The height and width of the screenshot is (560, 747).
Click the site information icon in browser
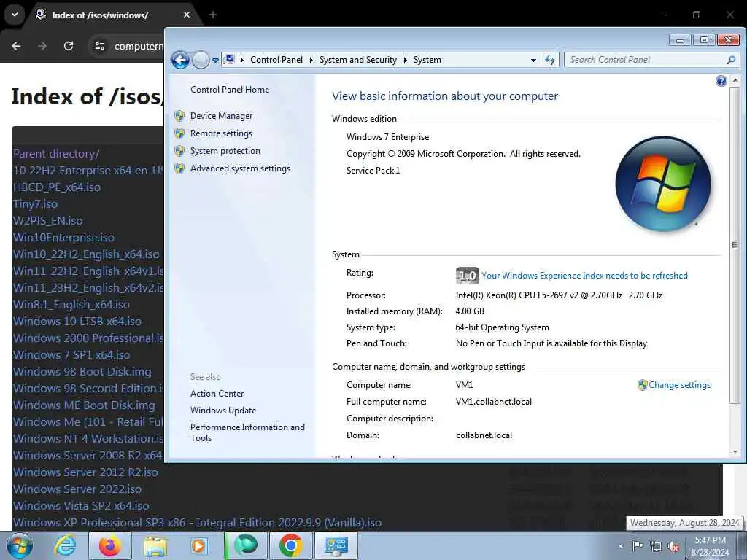(99, 46)
